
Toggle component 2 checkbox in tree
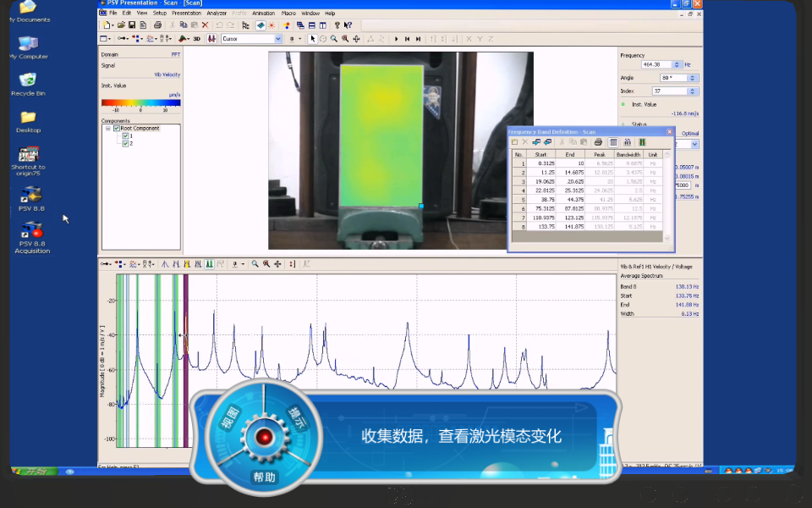(125, 143)
